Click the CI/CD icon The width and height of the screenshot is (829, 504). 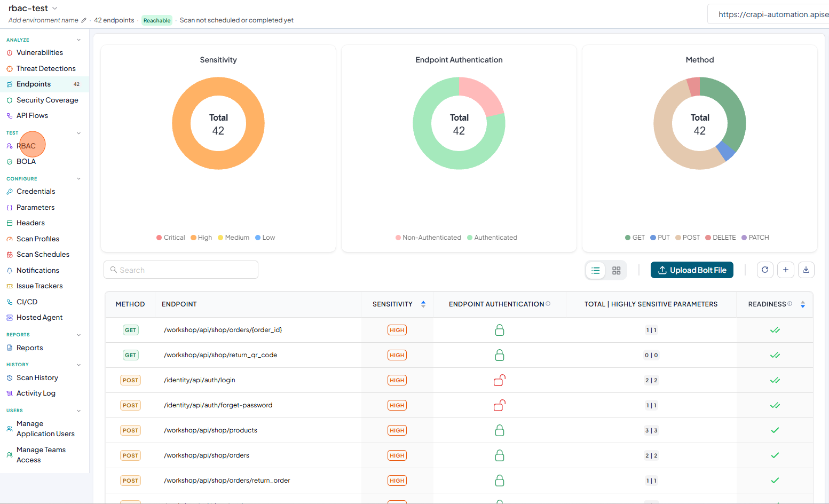pyautogui.click(x=10, y=302)
